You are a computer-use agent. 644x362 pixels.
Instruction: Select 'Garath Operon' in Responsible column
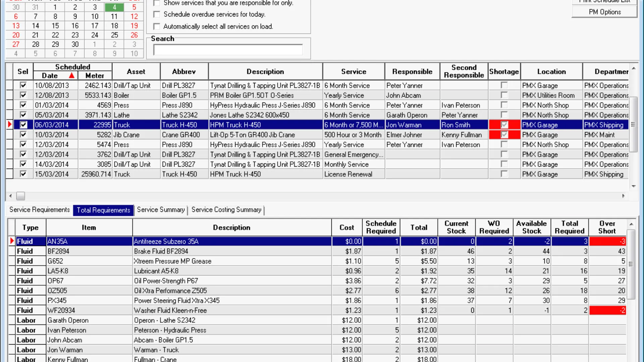(x=412, y=115)
